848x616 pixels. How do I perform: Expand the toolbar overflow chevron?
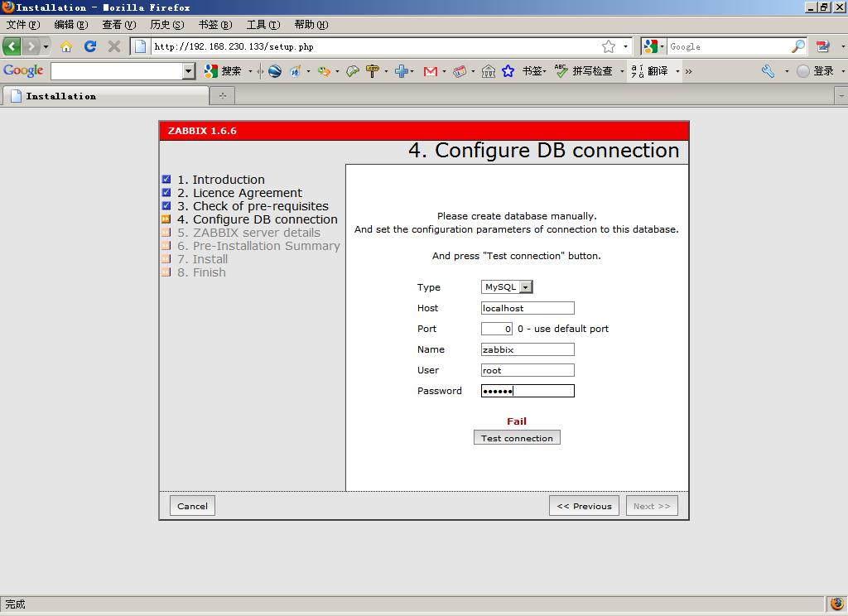click(x=688, y=71)
